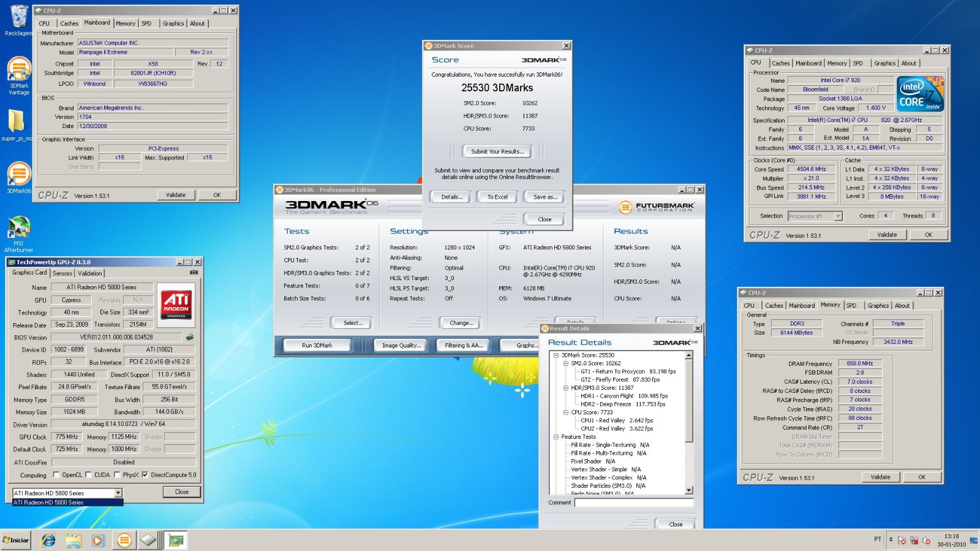Image resolution: width=980 pixels, height=551 pixels.
Task: Click the Futuremark Corporation logo
Action: tap(656, 207)
